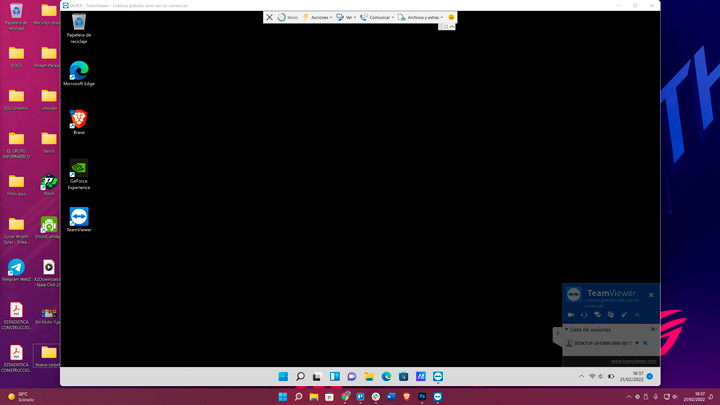
Task: Collapse the Lista de sesiones section
Action: pos(567,330)
